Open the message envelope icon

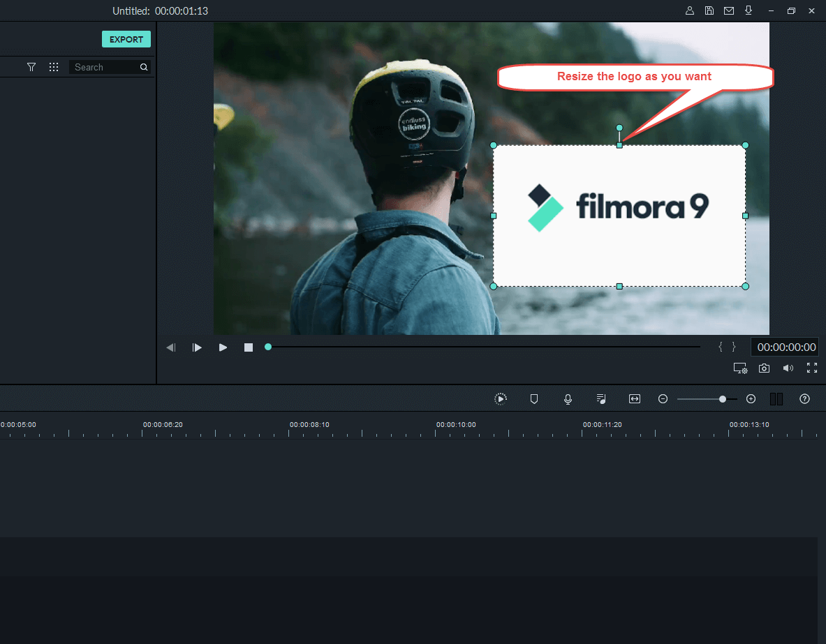(728, 10)
